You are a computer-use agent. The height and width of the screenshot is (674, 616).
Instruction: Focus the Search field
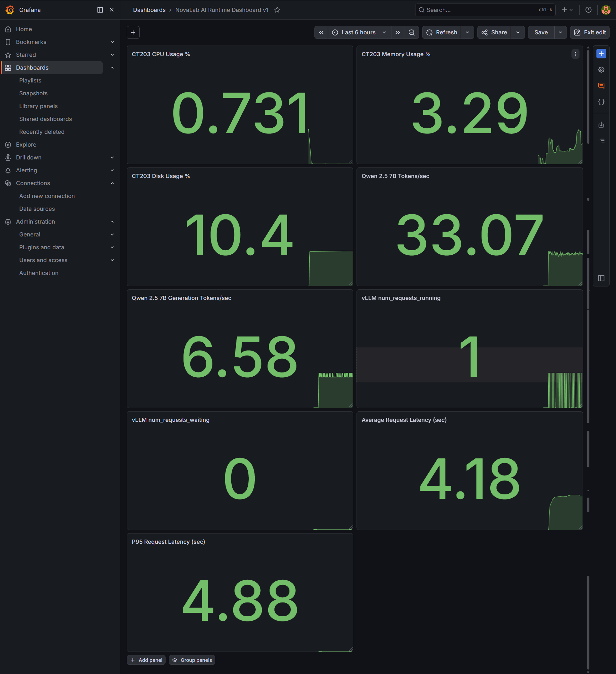pos(485,10)
